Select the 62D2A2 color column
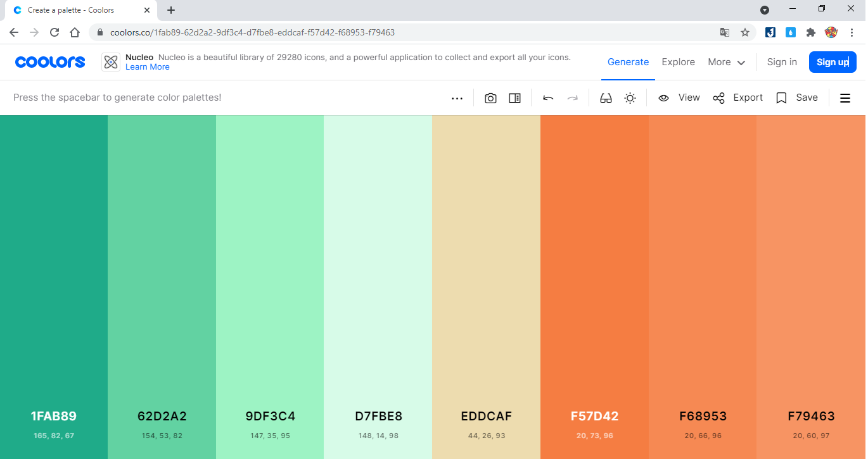 pos(162,287)
